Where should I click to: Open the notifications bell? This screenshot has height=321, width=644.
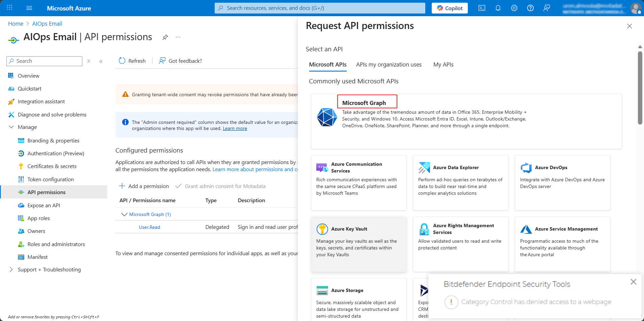498,8
